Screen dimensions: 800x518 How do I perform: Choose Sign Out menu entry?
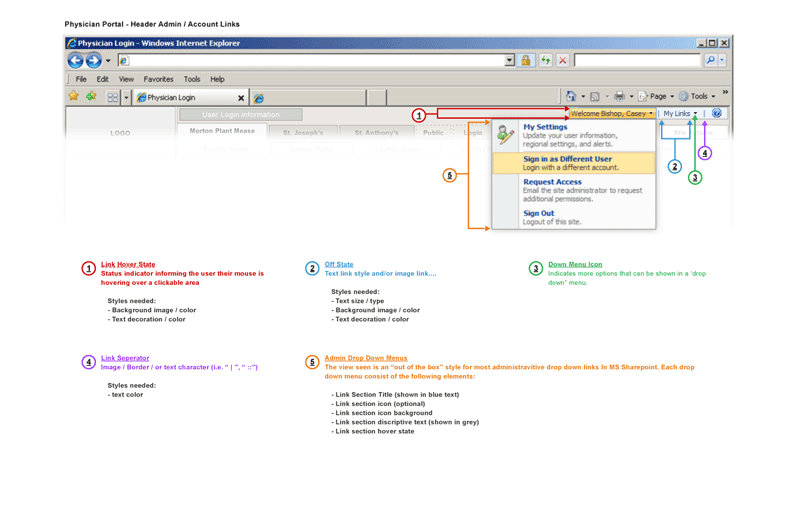point(573,217)
